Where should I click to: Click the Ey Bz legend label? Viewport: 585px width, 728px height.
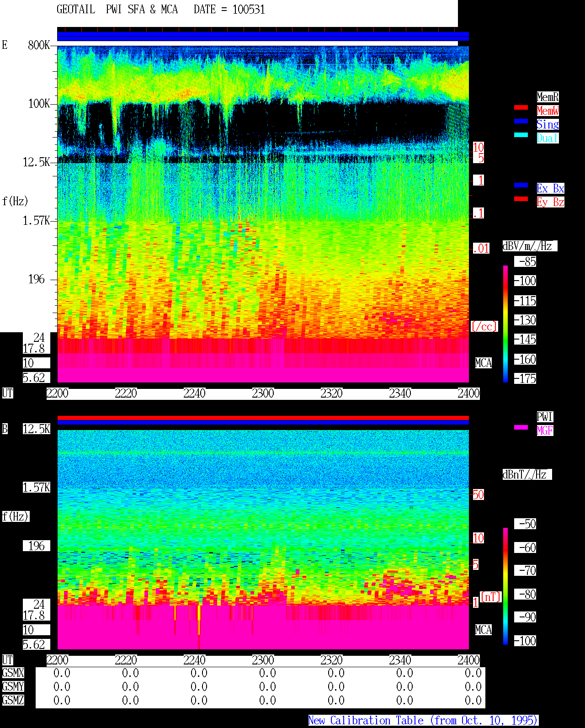[x=550, y=202]
